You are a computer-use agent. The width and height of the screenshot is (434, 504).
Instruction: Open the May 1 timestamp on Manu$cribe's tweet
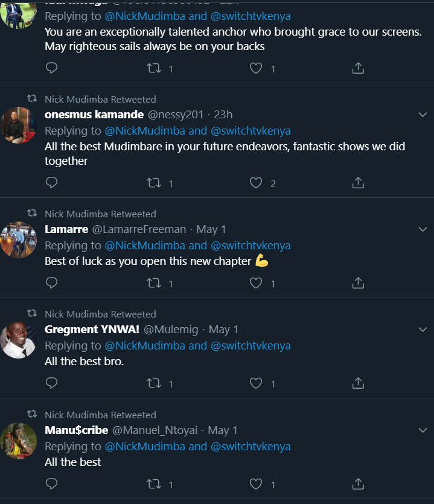click(x=223, y=430)
